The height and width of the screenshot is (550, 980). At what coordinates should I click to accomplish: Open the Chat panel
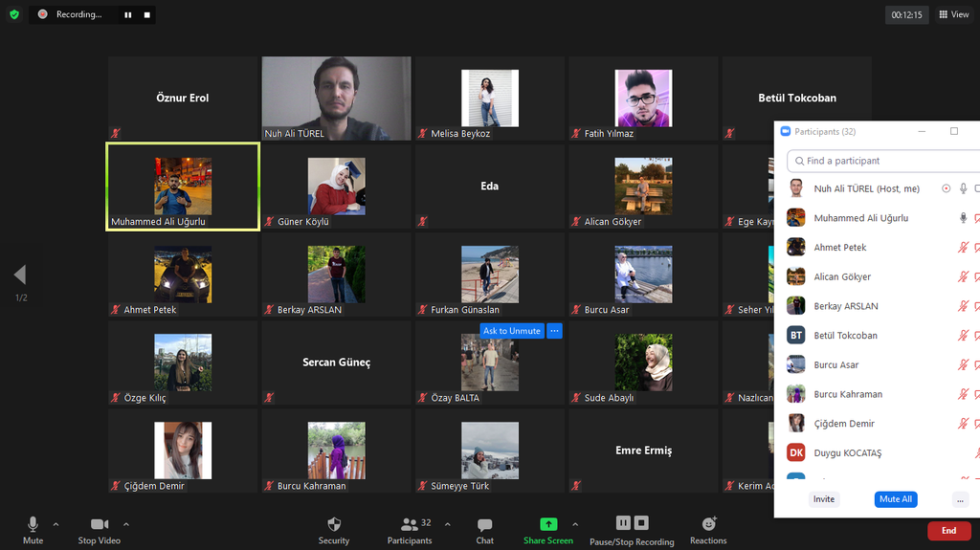(x=485, y=531)
